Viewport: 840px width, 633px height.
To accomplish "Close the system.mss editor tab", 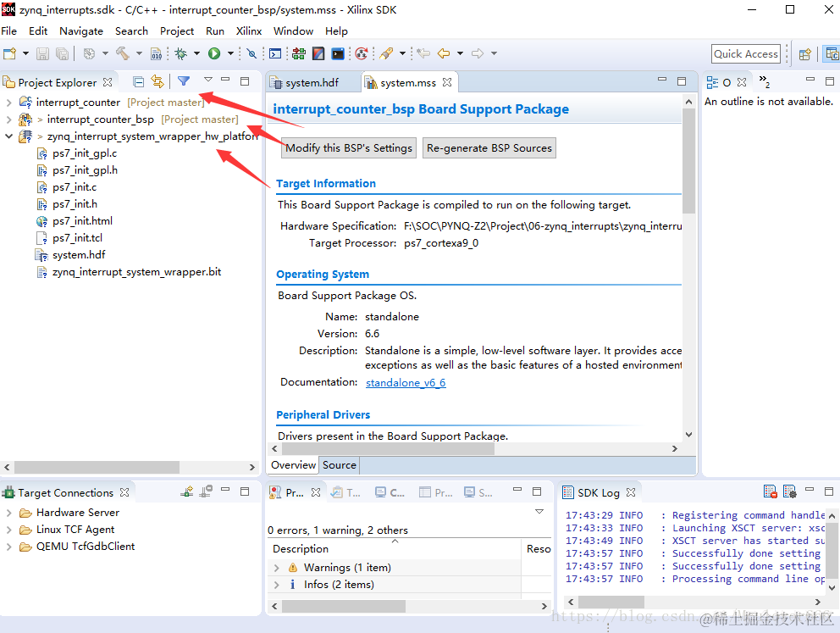I will click(447, 82).
